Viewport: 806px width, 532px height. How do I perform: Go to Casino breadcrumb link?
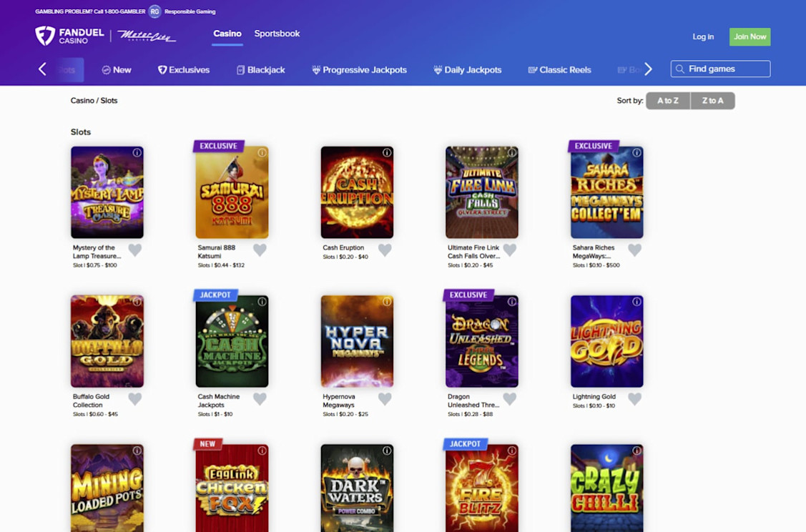point(82,101)
